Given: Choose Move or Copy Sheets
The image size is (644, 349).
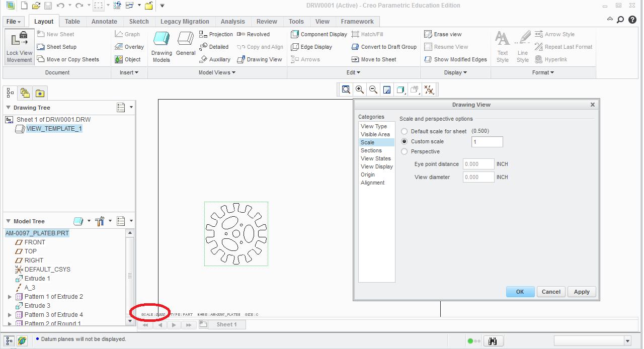Looking at the screenshot, I should (68, 59).
